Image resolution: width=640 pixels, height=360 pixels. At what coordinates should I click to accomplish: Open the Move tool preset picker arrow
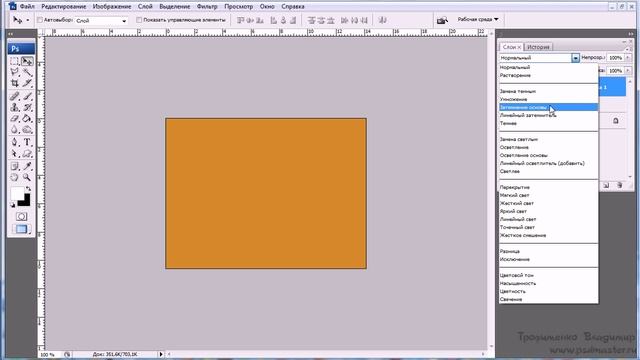point(28,20)
